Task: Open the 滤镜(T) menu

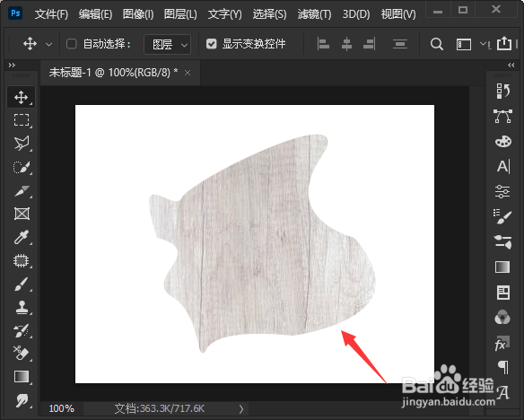Action: click(x=314, y=14)
